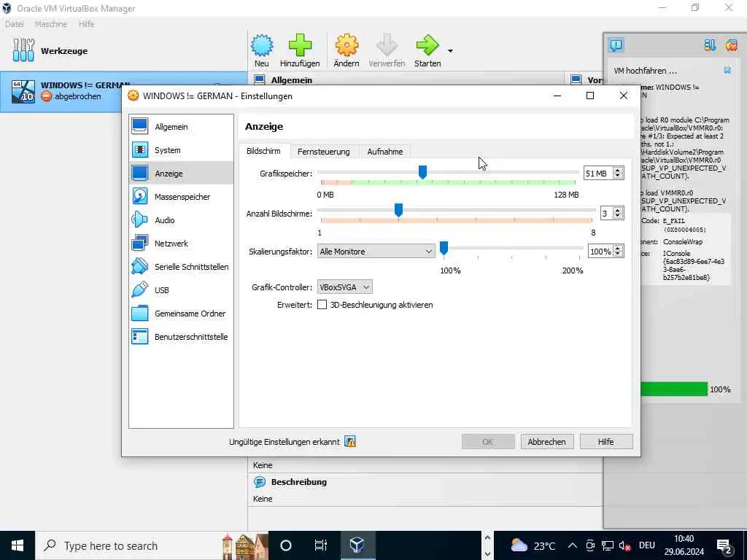Open Windows Start menu
Screen dimensions: 747x560
18,545
